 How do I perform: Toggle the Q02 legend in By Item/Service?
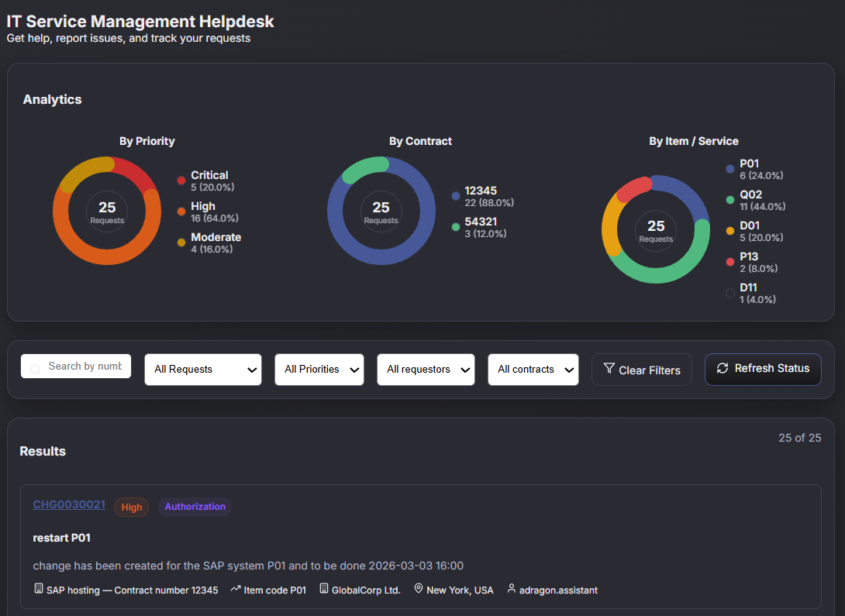coord(750,200)
